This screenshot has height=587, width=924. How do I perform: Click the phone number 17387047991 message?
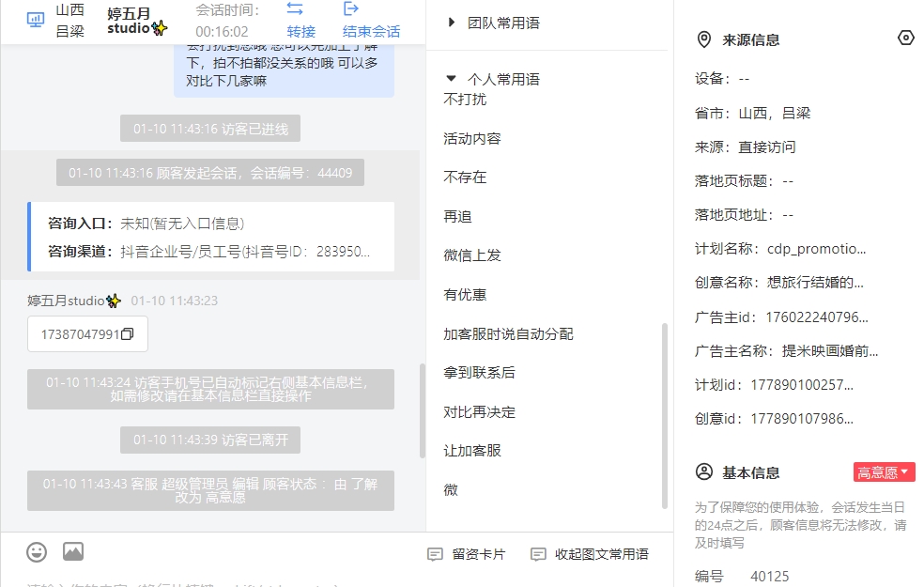(80, 334)
